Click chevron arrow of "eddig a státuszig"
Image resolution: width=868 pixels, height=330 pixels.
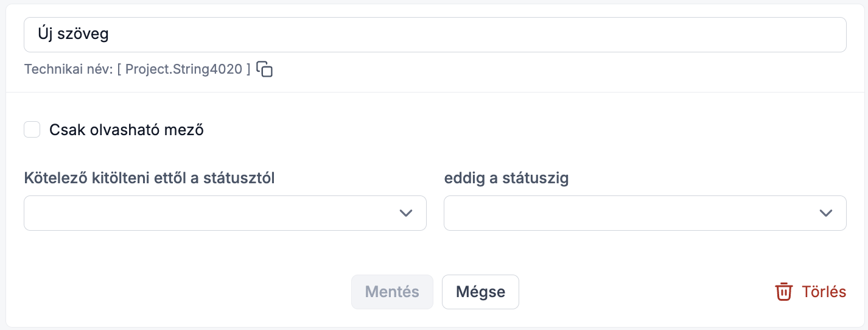(826, 213)
